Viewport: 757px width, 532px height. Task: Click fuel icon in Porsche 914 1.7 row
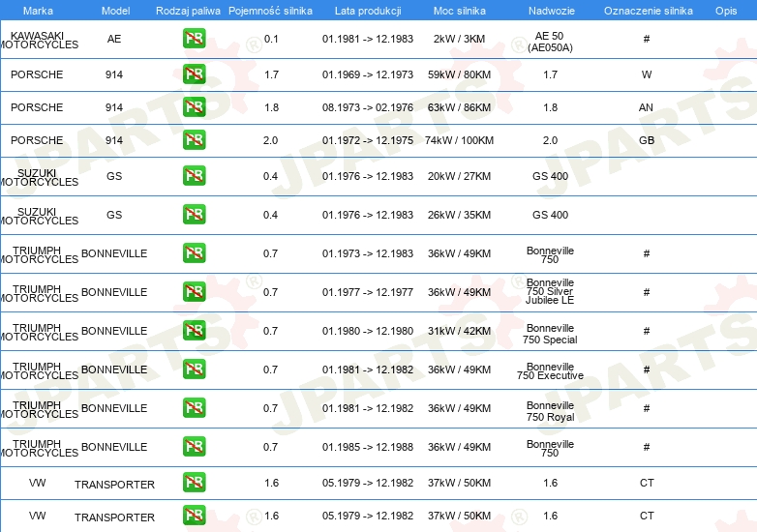194,74
